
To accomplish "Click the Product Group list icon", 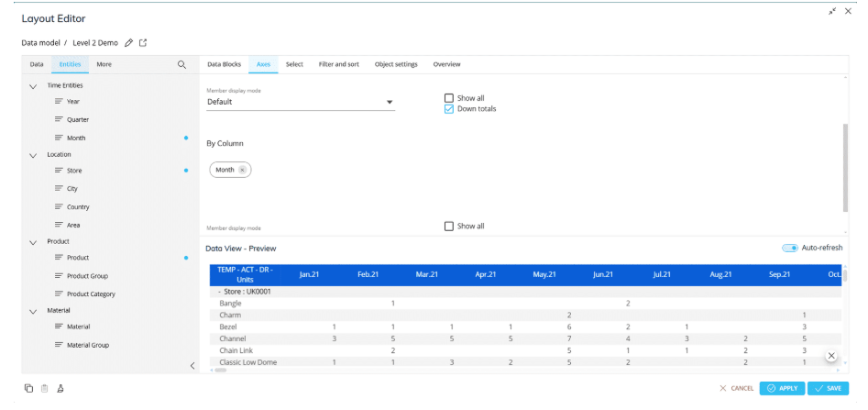I will point(58,275).
